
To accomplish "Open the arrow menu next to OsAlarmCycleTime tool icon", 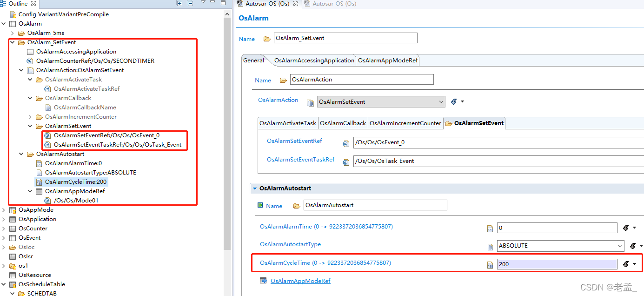I will point(634,264).
